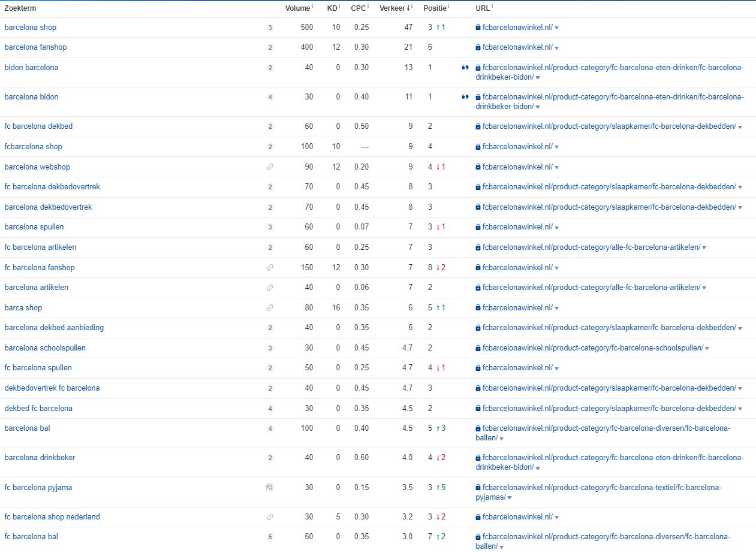This screenshot has width=756, height=553.
Task: Click the info icon next to Positie
Action: 448,7
